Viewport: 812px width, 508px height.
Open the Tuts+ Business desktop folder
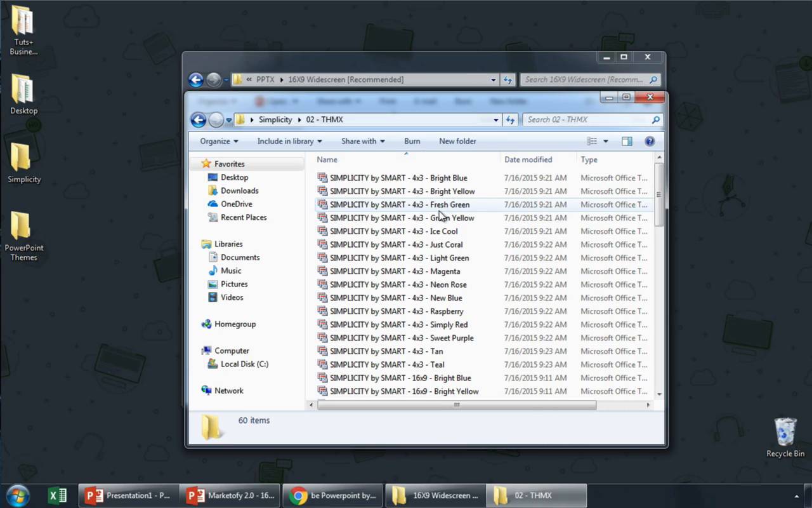pyautogui.click(x=23, y=30)
